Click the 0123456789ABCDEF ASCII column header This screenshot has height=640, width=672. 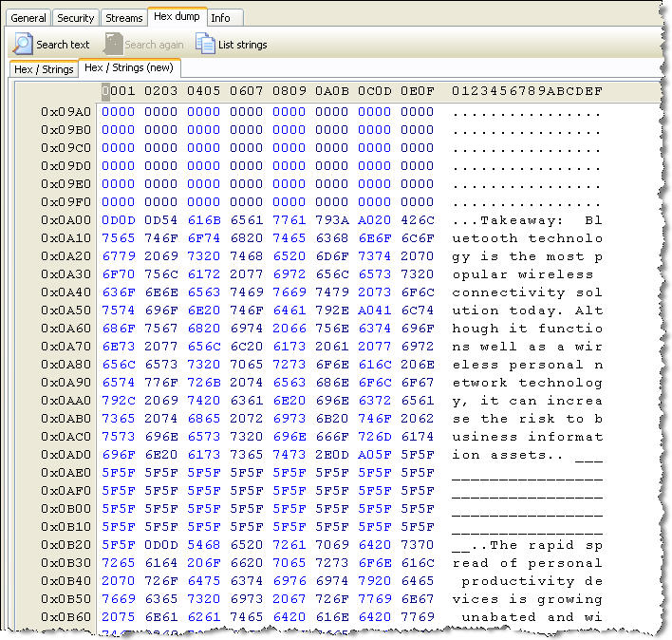[x=527, y=91]
